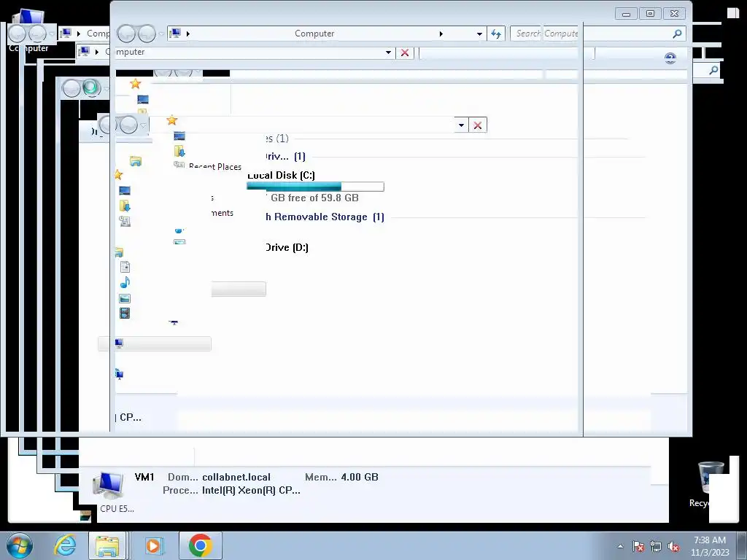The image size is (747, 560).
Task: Select the Drive (D:) item
Action: click(x=286, y=247)
